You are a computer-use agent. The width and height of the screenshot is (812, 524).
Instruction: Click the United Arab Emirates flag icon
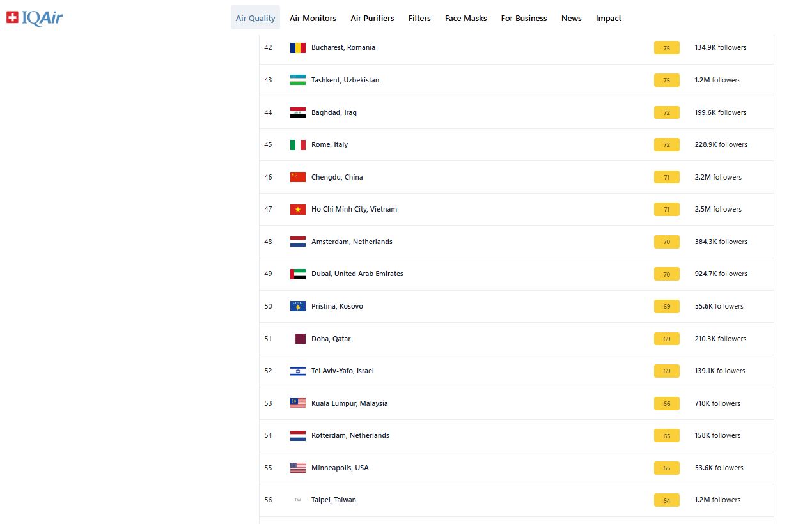click(x=297, y=274)
